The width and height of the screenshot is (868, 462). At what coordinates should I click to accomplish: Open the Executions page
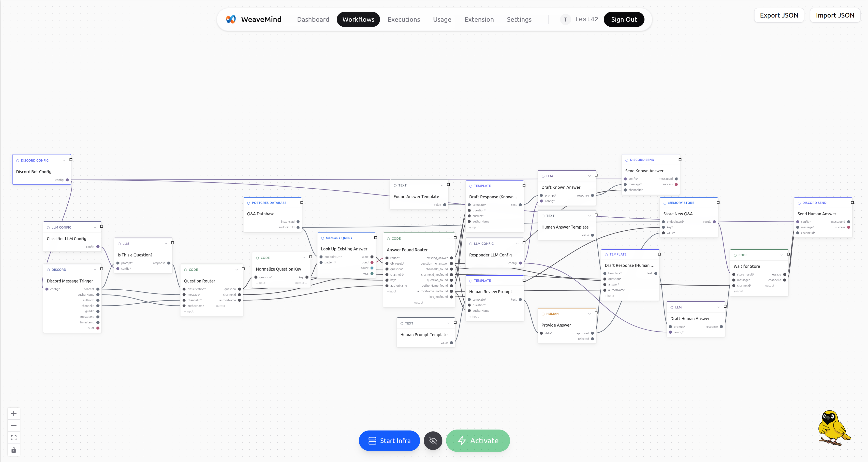click(x=404, y=19)
